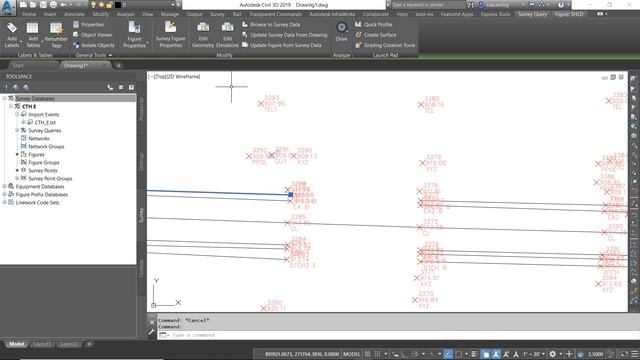Toggle polar tracking in status bar
Screen dimensions: 640x360
(x=415, y=354)
